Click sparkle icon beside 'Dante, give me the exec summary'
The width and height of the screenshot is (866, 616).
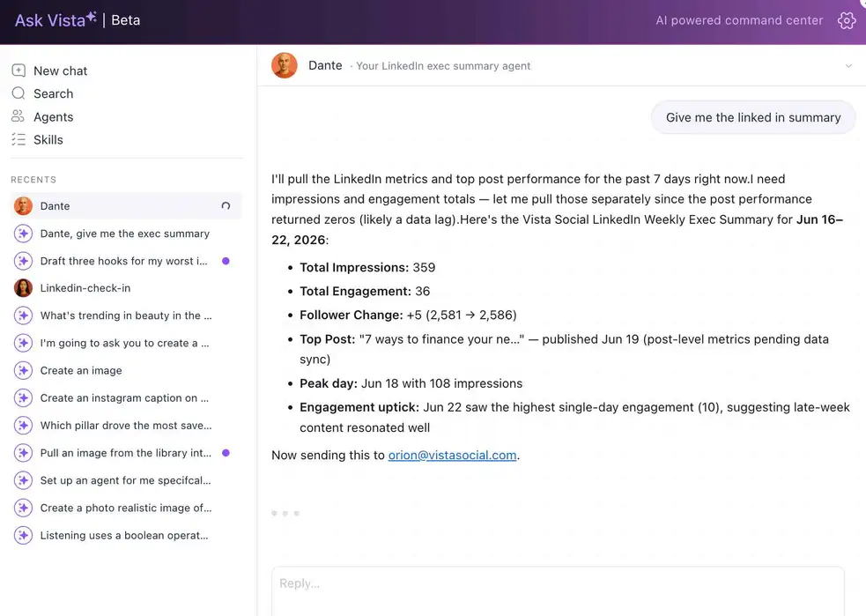click(23, 234)
